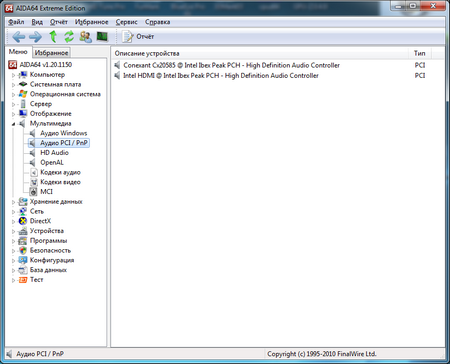Image resolution: width=450 pixels, height=364 pixels.
Task: Click the Windows flag Операционная система icon
Action: tap(23, 94)
